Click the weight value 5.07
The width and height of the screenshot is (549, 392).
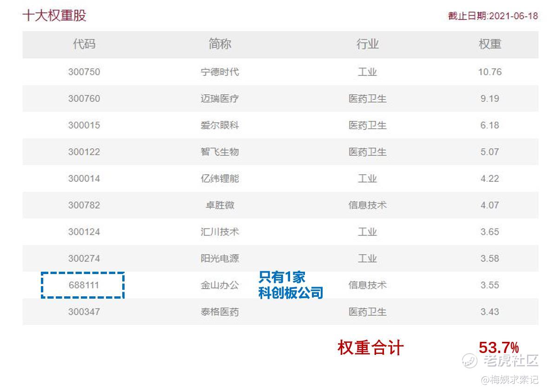click(x=490, y=152)
